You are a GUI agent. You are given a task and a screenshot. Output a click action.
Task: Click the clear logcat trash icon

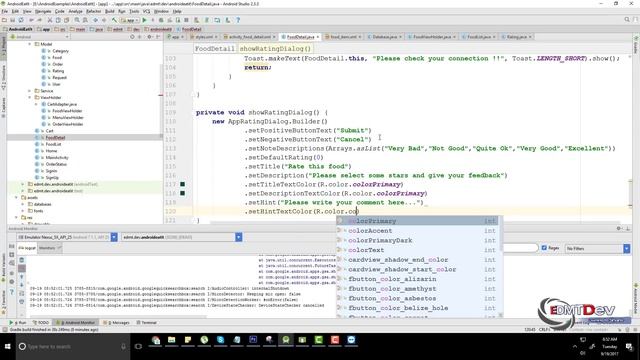pyautogui.click(x=22, y=260)
